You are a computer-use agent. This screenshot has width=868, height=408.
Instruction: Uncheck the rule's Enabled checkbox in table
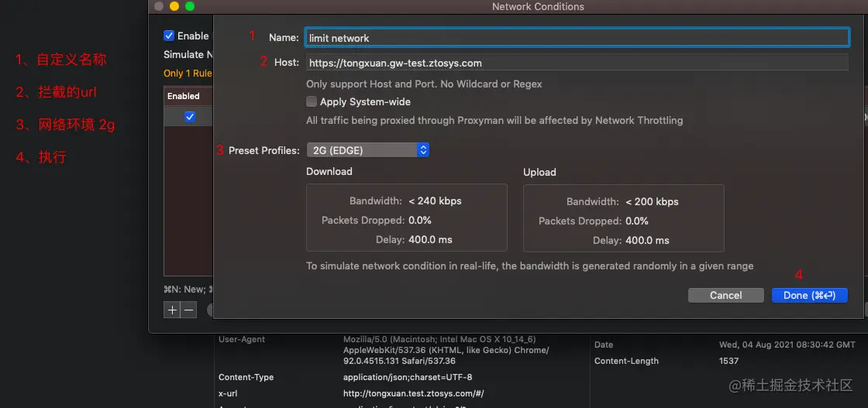pos(190,117)
